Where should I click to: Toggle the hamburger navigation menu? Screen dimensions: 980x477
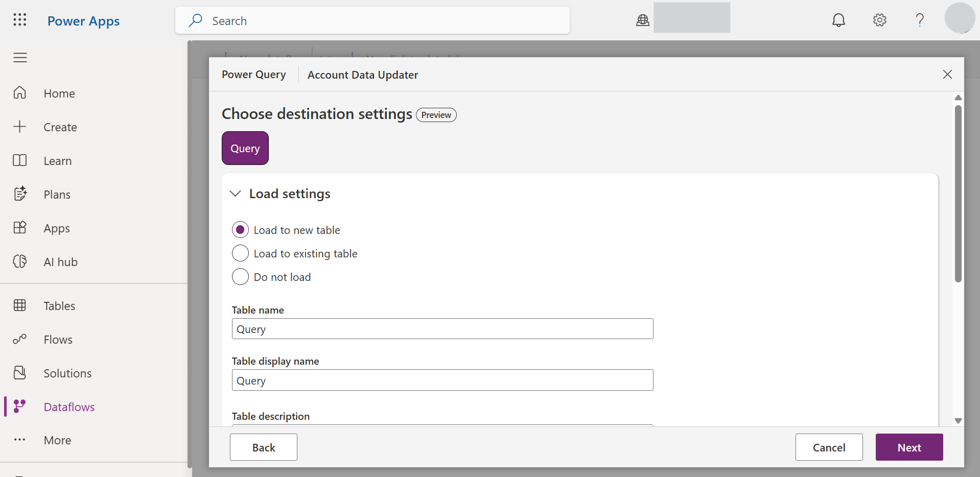(x=20, y=58)
